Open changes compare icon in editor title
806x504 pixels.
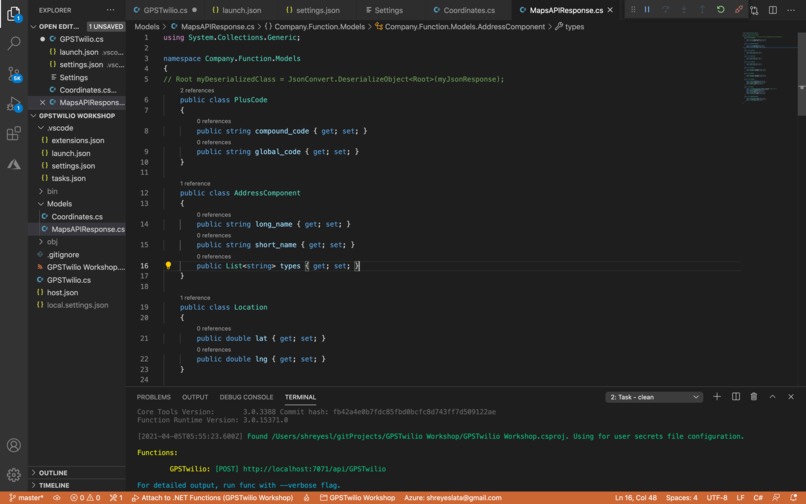(754, 10)
